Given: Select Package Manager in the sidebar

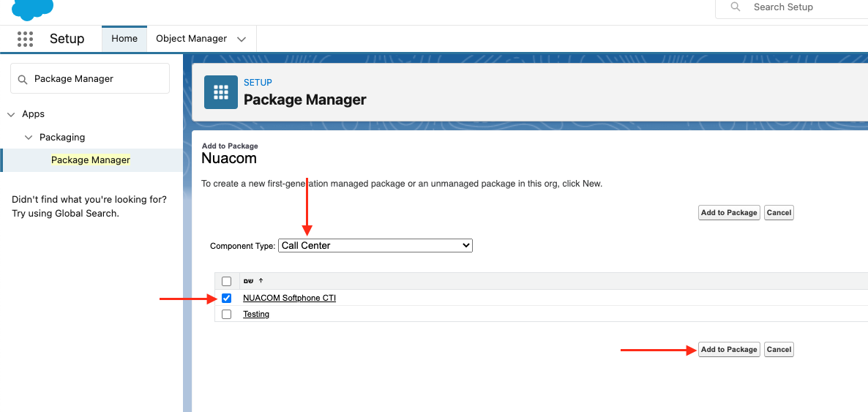Looking at the screenshot, I should (x=91, y=160).
